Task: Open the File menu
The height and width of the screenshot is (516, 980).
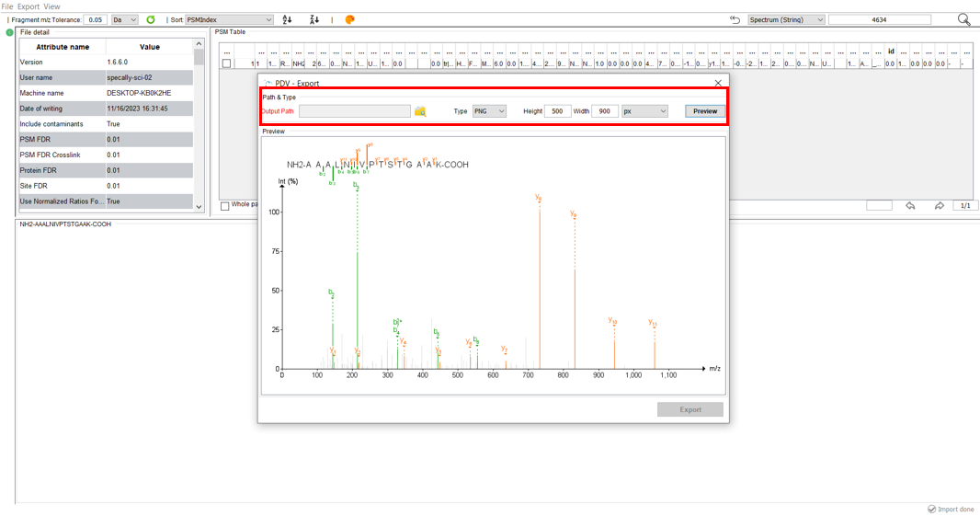Action: tap(6, 6)
